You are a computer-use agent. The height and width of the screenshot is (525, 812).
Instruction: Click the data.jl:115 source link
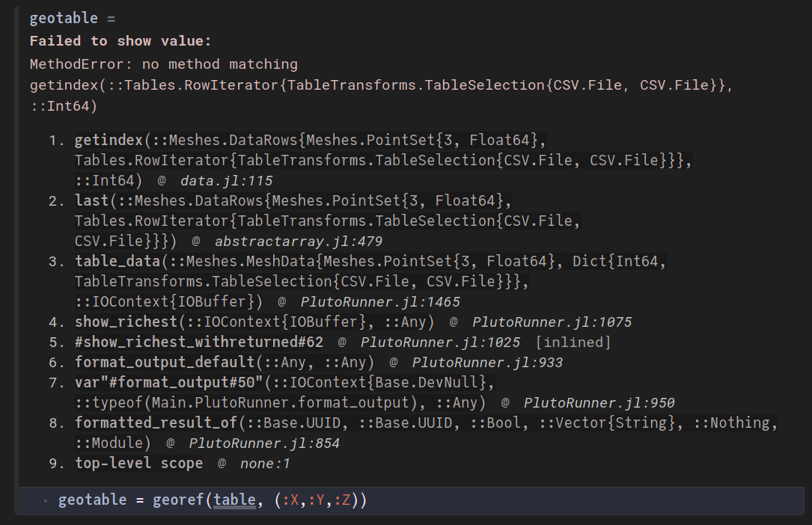point(226,181)
